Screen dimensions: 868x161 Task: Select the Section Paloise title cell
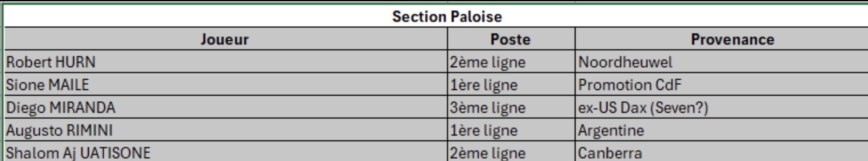pos(436,16)
